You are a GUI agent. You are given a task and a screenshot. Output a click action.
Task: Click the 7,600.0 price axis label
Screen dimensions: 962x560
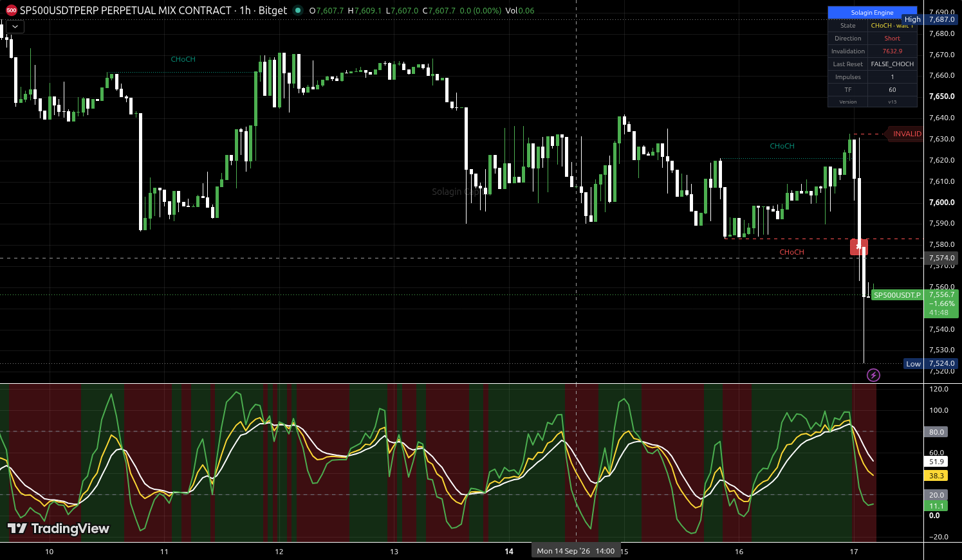pyautogui.click(x=942, y=203)
